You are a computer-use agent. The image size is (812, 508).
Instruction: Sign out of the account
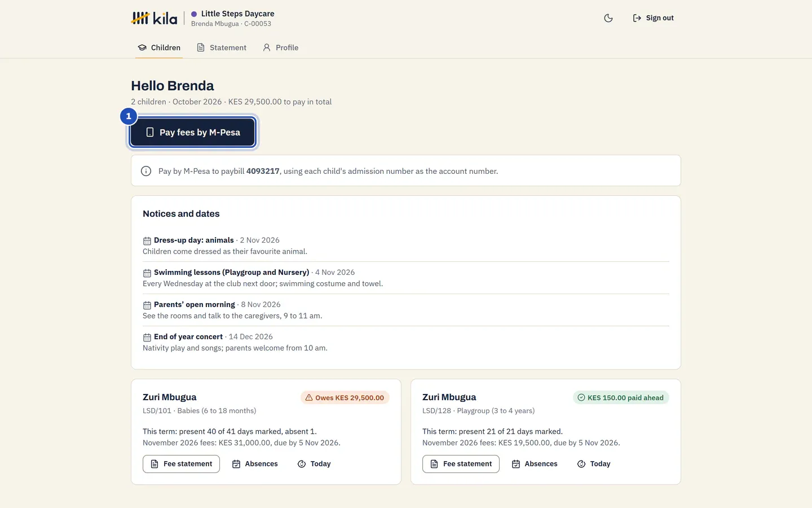[653, 18]
